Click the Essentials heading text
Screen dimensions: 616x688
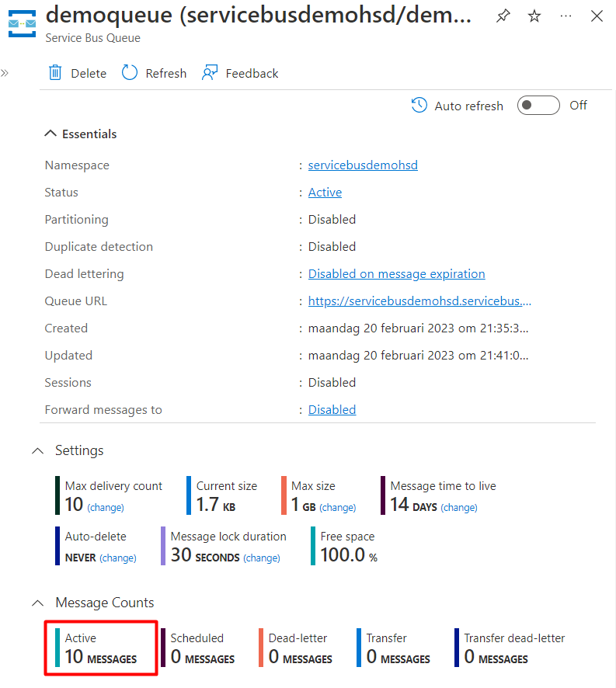pyautogui.click(x=89, y=134)
